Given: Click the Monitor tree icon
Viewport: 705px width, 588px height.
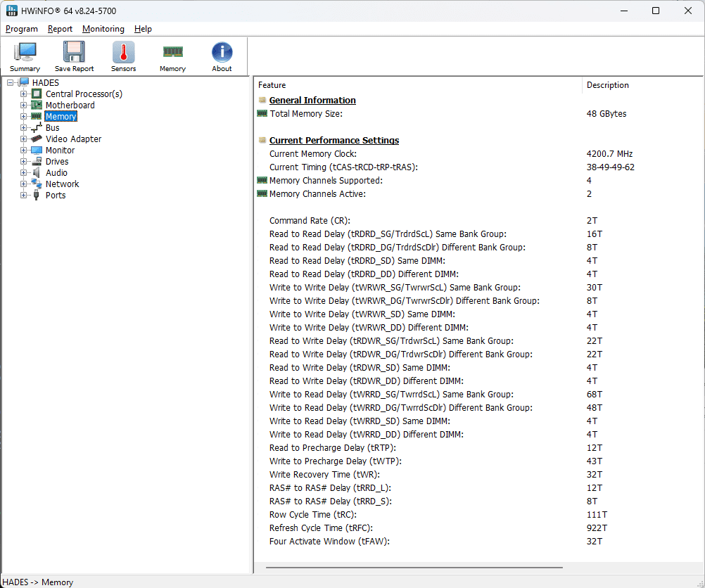Looking at the screenshot, I should pos(37,150).
